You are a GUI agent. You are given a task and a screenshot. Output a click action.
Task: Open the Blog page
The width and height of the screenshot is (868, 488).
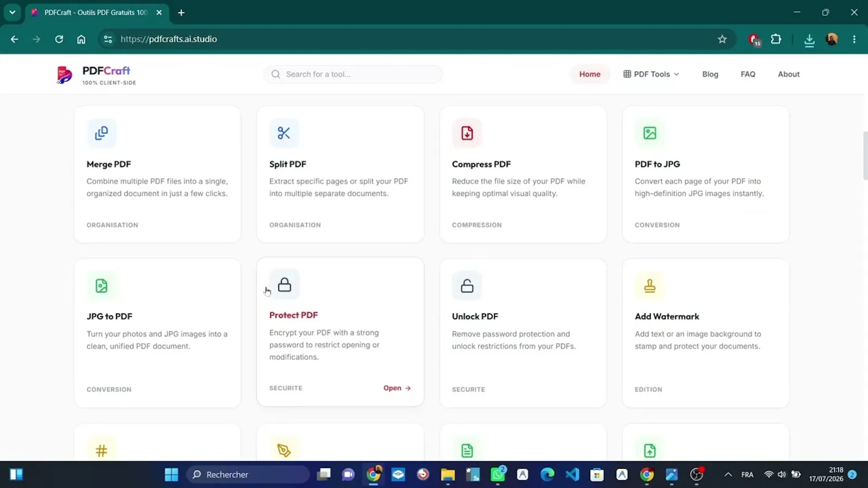tap(710, 74)
